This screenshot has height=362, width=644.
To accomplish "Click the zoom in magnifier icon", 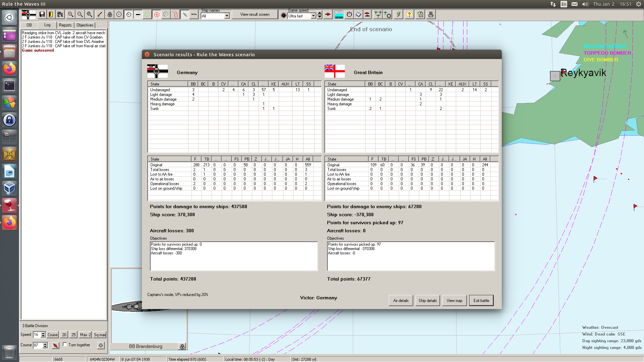I will [70, 14].
